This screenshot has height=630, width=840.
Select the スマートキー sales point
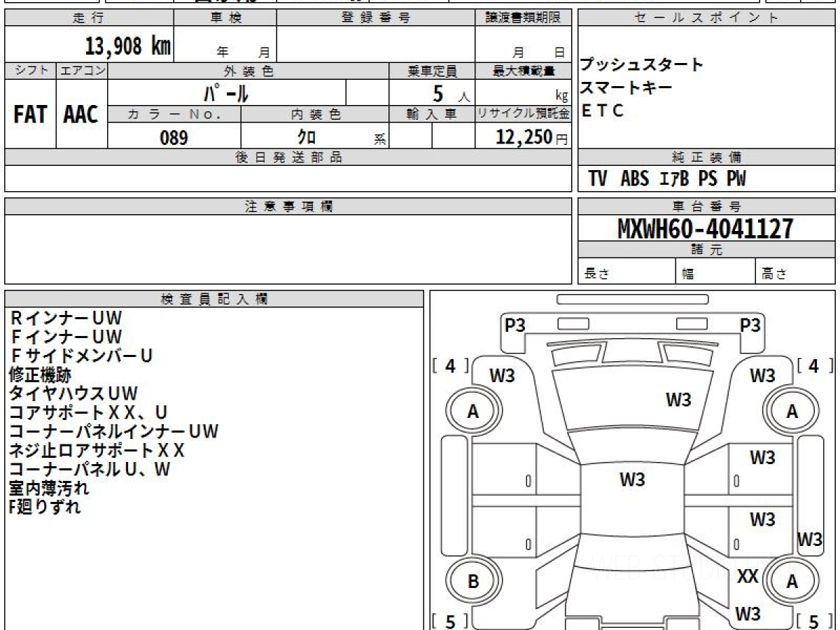(626, 87)
